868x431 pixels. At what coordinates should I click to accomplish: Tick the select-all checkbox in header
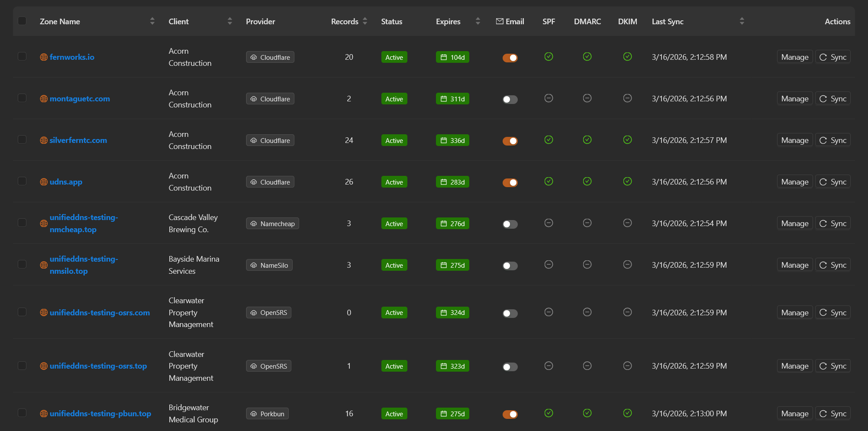22,21
